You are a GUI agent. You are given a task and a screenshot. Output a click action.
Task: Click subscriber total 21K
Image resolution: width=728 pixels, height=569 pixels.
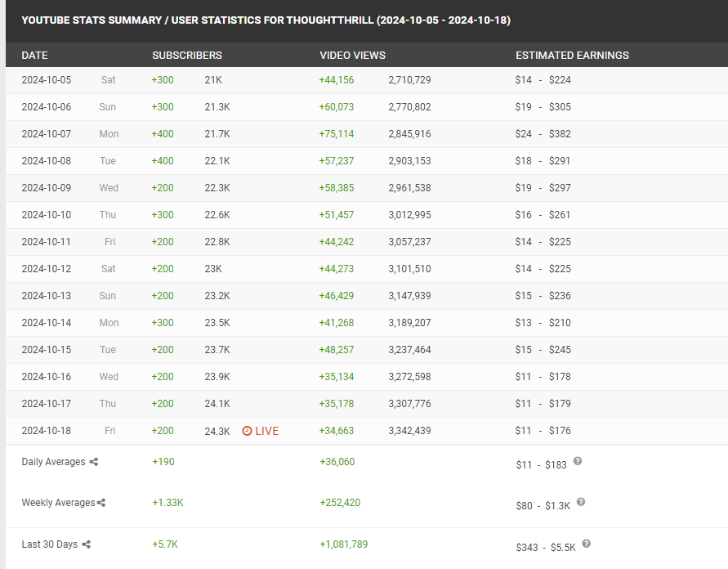pos(213,80)
